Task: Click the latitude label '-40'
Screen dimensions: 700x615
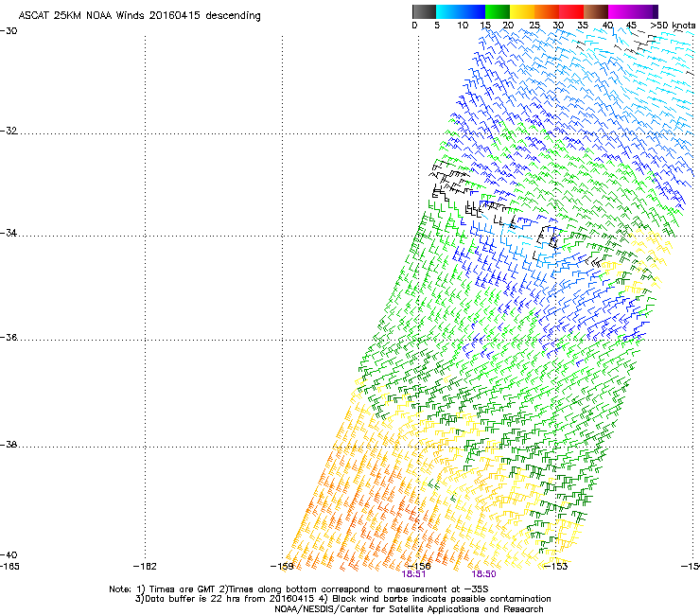Action: [9, 554]
